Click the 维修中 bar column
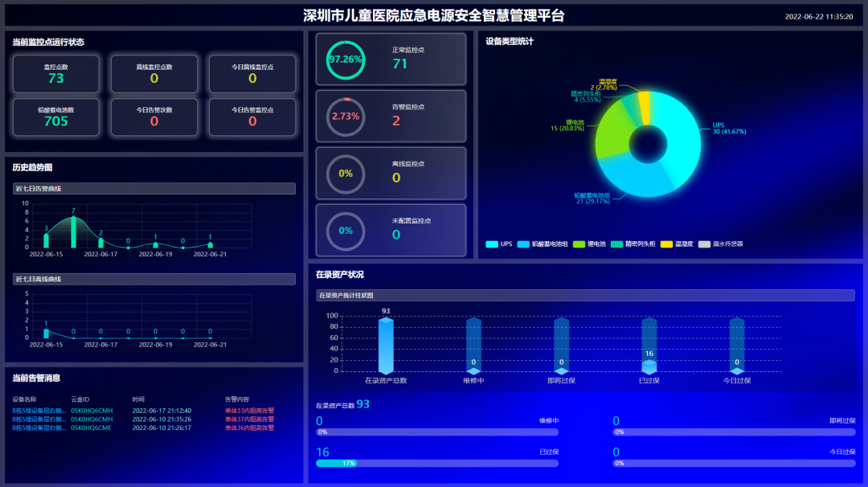The height and width of the screenshot is (487, 868). pos(473,346)
